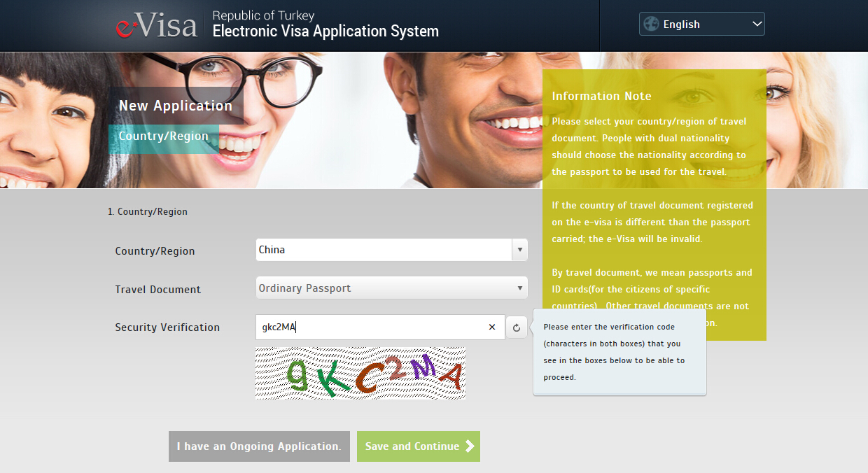Click the '1. Country/Region' step label
This screenshot has height=473, width=868.
click(x=148, y=211)
